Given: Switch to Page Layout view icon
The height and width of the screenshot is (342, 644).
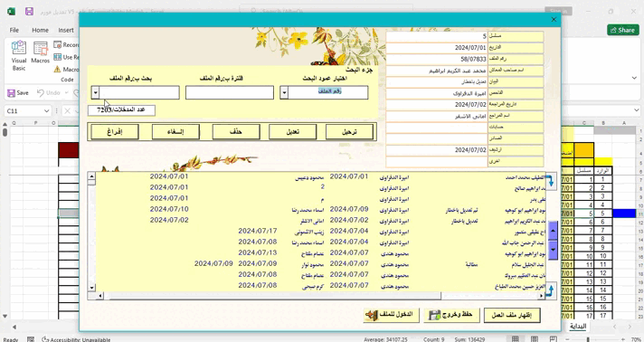Looking at the screenshot, I should click(534, 339).
